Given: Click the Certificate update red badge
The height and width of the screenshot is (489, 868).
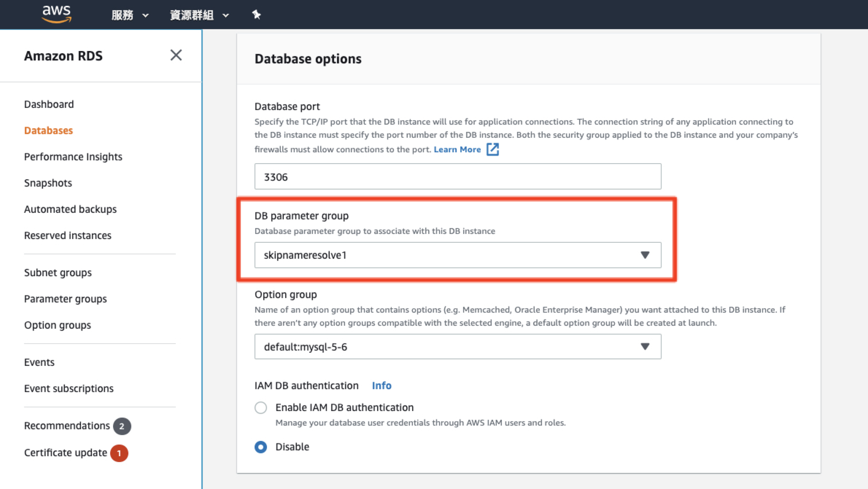Looking at the screenshot, I should pyautogui.click(x=119, y=453).
